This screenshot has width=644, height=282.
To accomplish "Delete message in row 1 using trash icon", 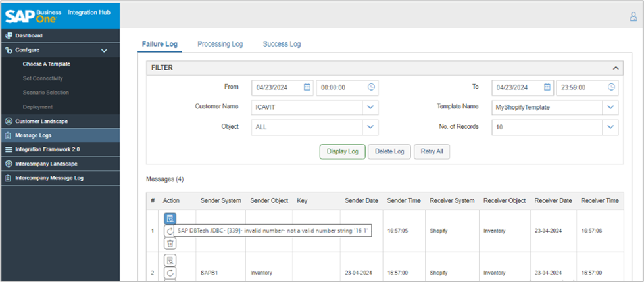I will pos(170,243).
